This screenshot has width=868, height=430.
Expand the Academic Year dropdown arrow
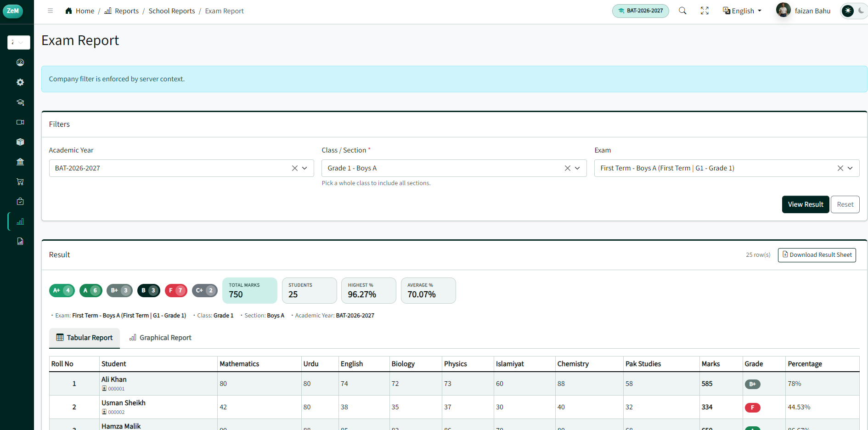point(304,168)
